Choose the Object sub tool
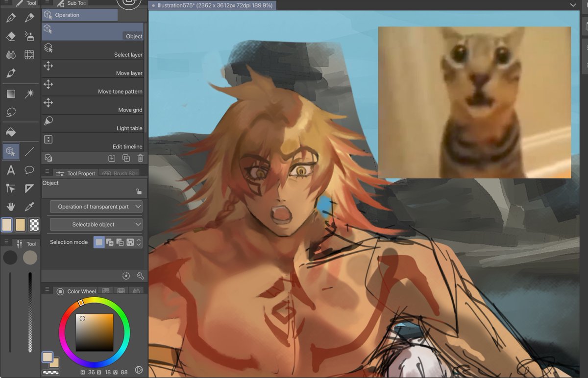The image size is (588, 378). pyautogui.click(x=93, y=32)
